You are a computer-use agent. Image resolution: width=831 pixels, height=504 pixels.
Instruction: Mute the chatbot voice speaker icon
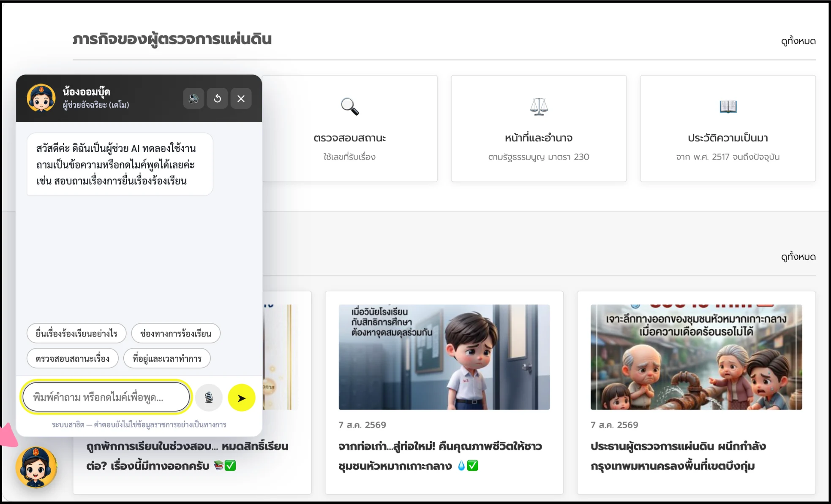193,99
